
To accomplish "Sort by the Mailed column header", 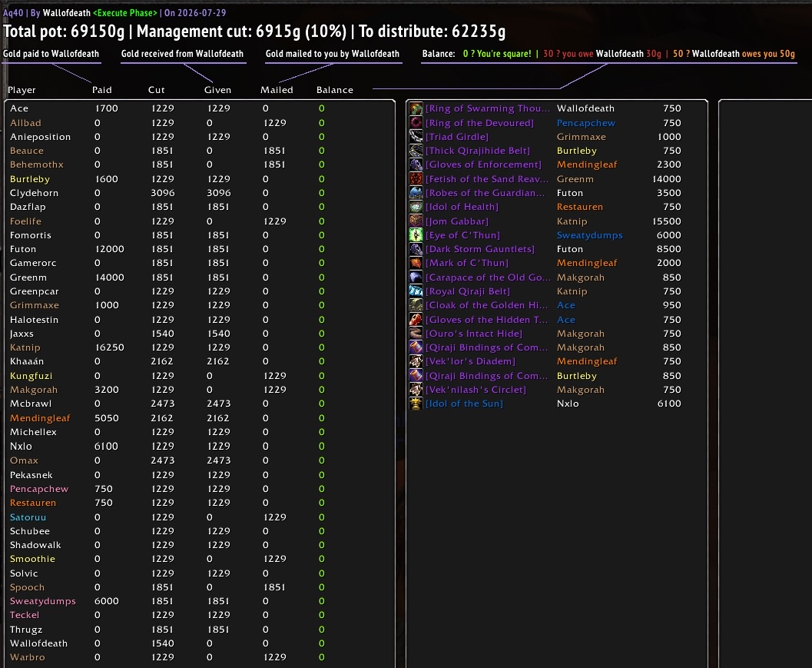I will pyautogui.click(x=277, y=90).
